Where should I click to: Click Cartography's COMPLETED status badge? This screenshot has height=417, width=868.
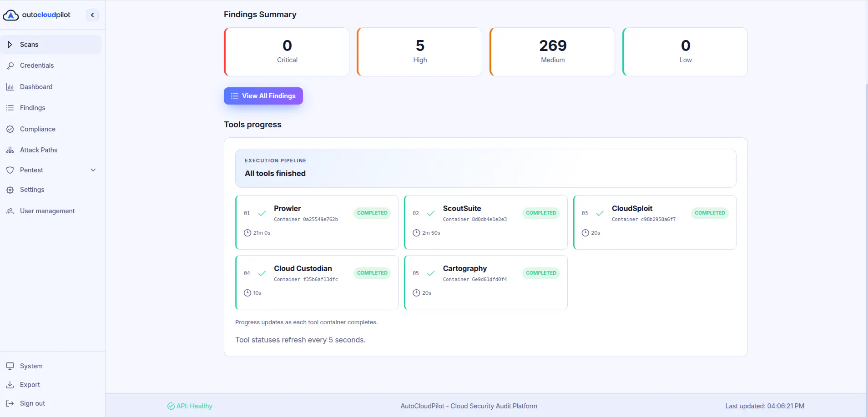coord(541,273)
